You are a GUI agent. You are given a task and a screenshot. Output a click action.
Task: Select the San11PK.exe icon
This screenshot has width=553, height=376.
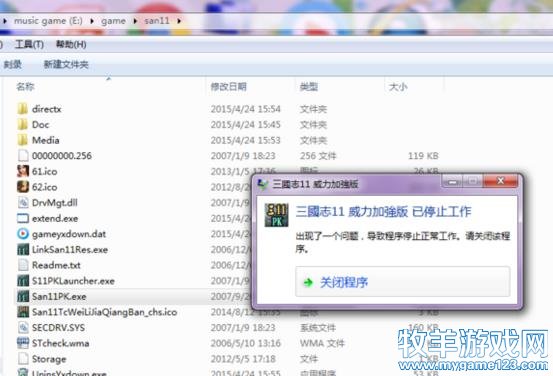tap(23, 296)
